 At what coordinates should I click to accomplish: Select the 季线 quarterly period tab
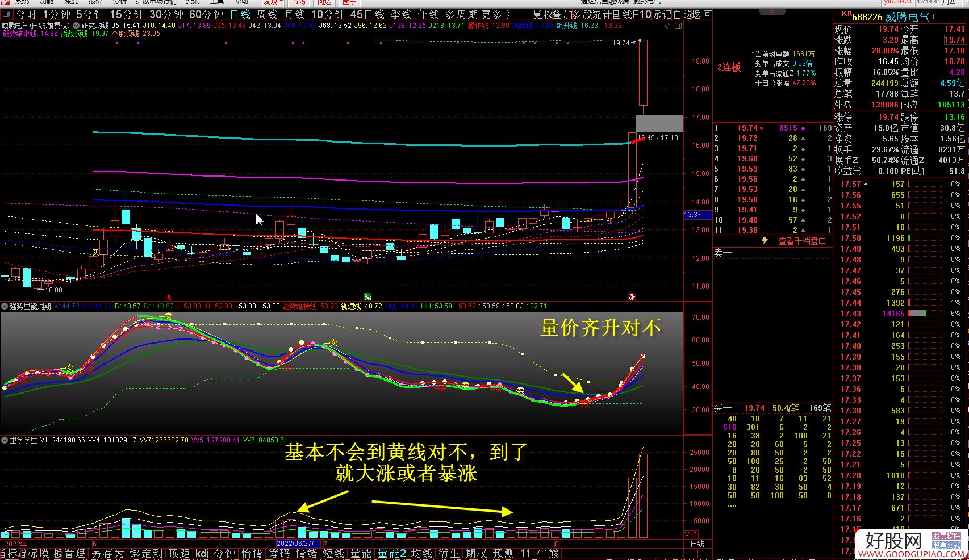(x=401, y=14)
